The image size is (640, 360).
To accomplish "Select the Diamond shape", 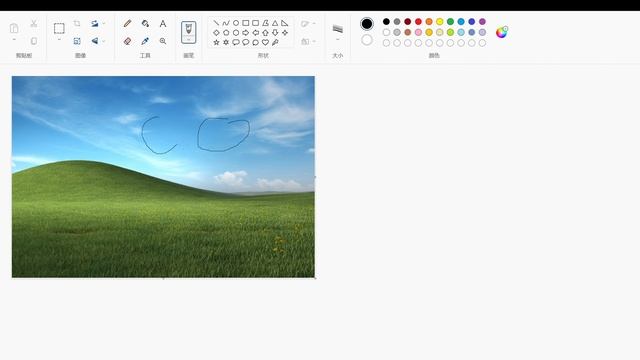I will pyautogui.click(x=216, y=33).
